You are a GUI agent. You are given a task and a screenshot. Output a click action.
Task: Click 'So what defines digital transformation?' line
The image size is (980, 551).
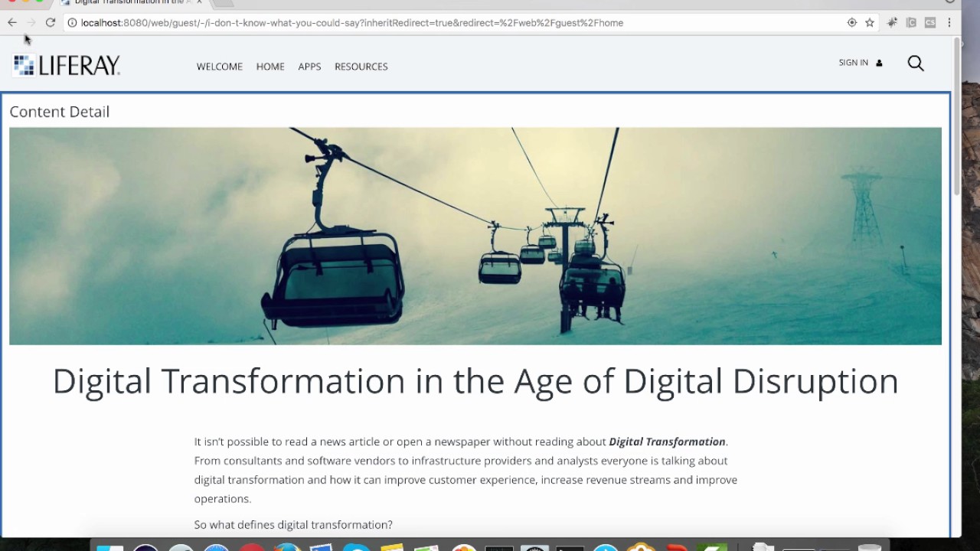coord(293,525)
